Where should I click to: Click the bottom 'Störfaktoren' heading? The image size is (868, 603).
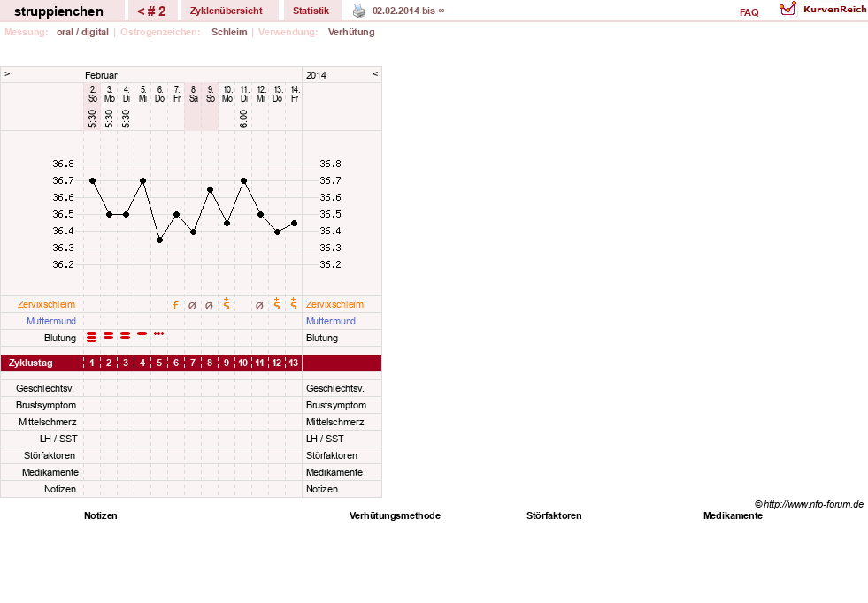554,515
